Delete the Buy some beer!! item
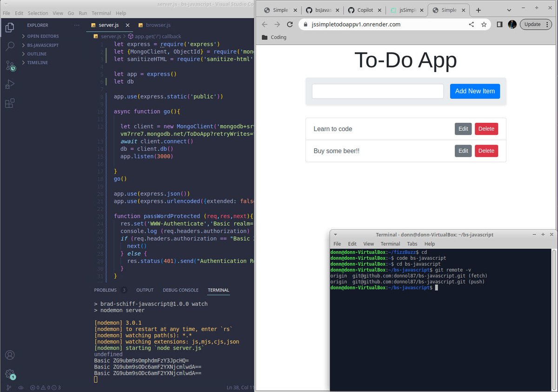The image size is (558, 392). click(x=486, y=151)
